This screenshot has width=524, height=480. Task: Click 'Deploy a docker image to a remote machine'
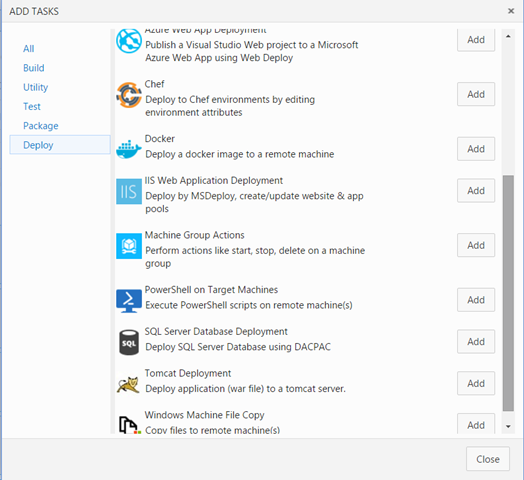pyautogui.click(x=240, y=154)
